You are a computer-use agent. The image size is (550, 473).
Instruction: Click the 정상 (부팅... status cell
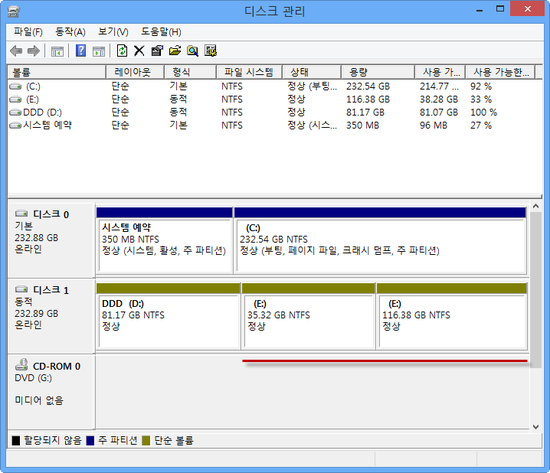[x=312, y=86]
